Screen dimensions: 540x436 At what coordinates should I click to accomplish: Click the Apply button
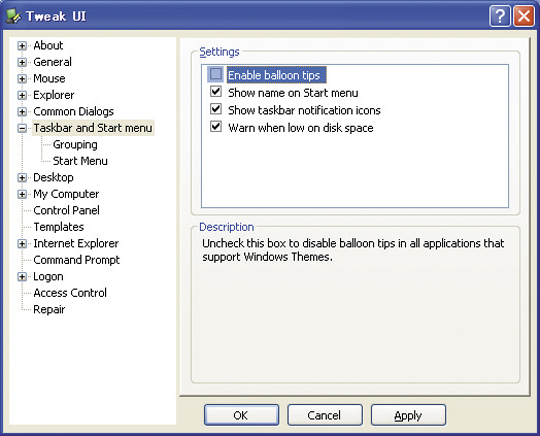(x=408, y=415)
